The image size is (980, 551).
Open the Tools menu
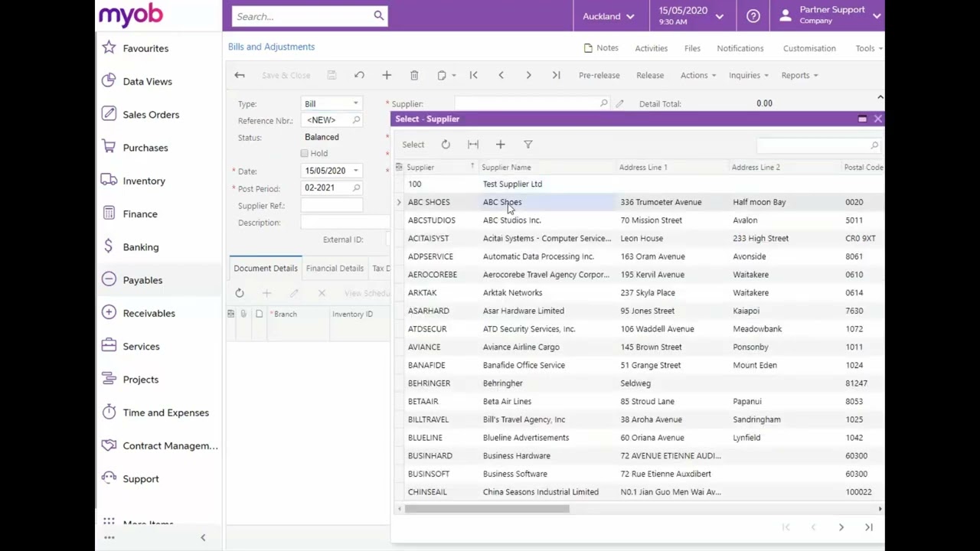868,48
